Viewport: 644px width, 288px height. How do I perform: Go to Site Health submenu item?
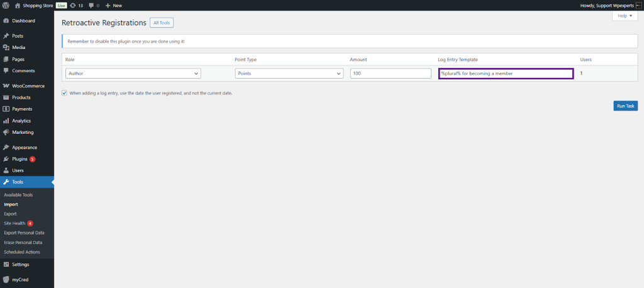point(14,223)
